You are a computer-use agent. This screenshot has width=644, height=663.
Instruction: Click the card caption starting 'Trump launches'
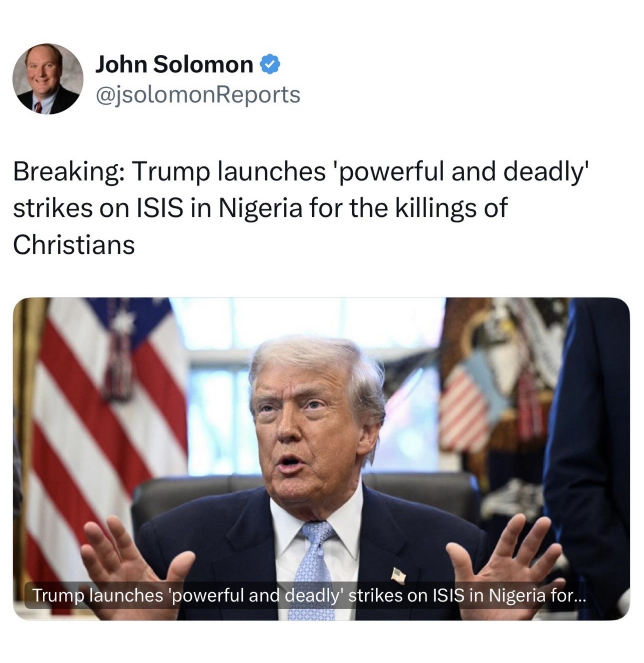[308, 595]
